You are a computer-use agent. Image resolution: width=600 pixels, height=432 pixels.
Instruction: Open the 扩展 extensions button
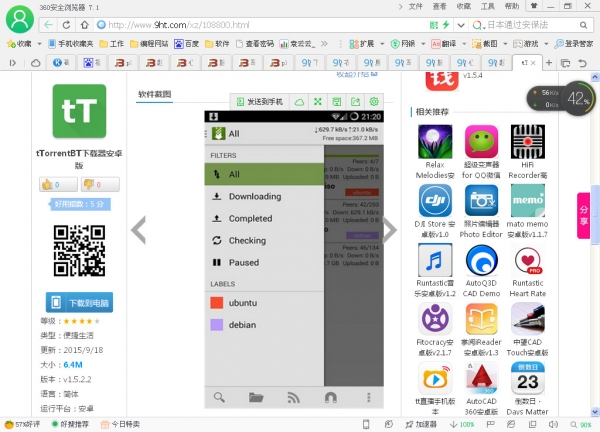pos(362,44)
